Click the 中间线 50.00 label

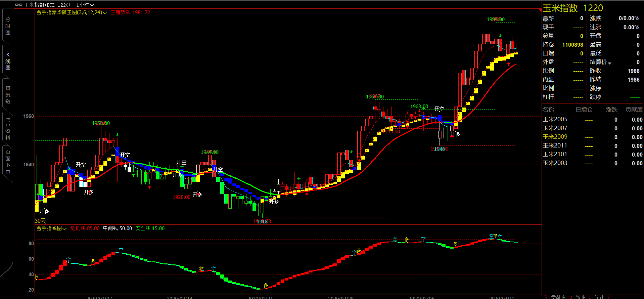118,228
